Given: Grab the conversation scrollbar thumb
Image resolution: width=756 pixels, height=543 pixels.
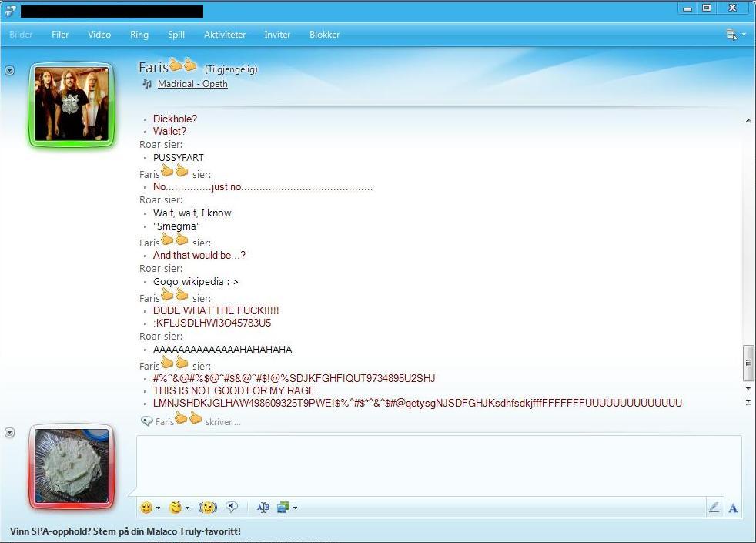Looking at the screenshot, I should (748, 363).
